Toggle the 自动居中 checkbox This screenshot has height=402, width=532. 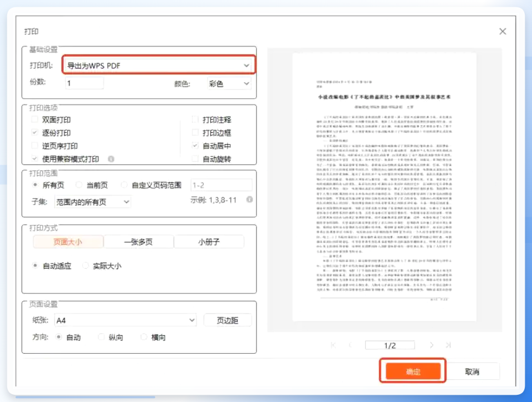(195, 146)
